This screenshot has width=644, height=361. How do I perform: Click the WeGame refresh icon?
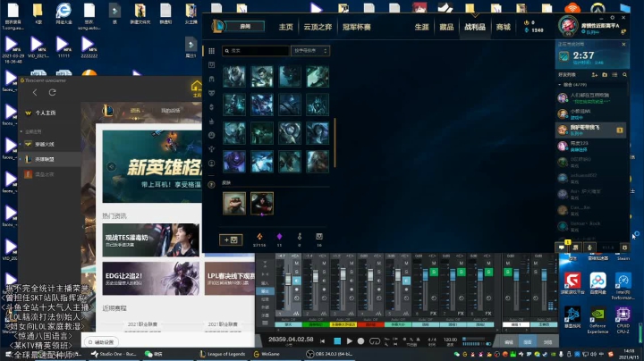(x=52, y=93)
